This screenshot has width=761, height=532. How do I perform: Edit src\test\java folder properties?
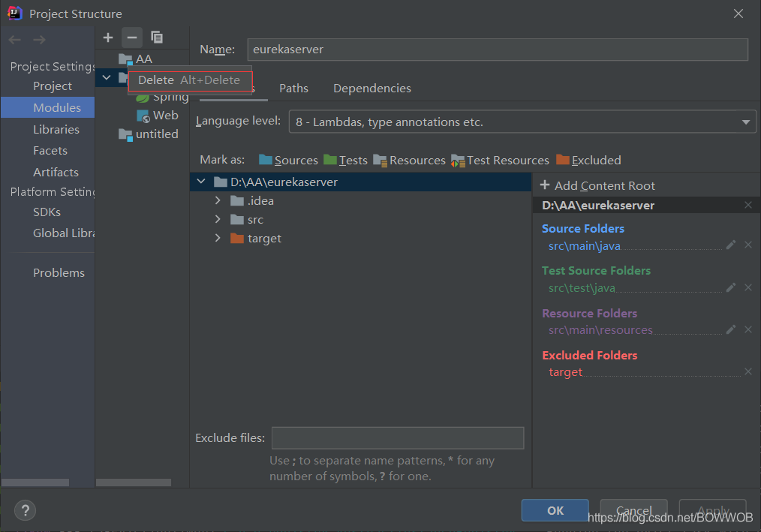pos(731,287)
